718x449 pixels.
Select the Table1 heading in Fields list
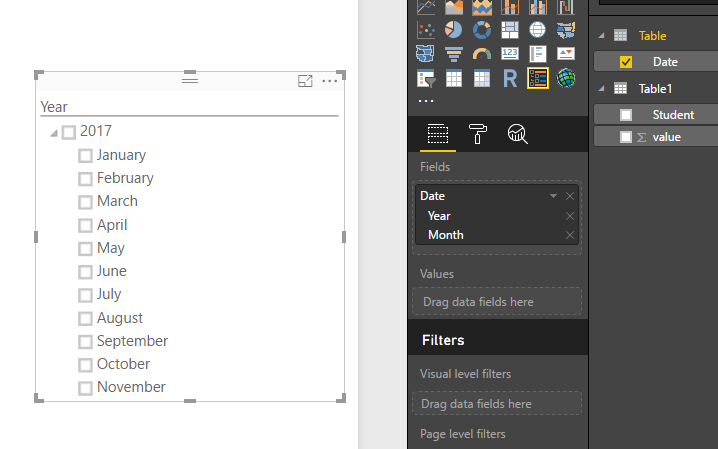click(655, 89)
